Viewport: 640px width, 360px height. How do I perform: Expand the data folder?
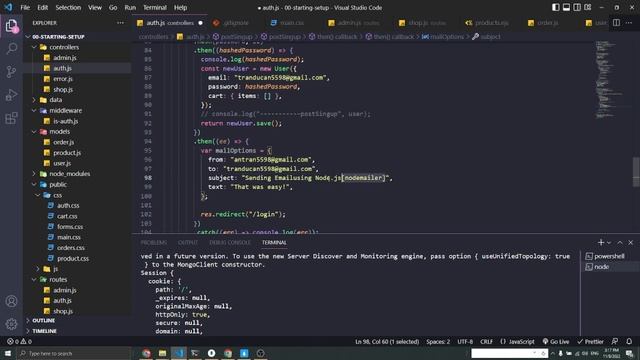click(77, 100)
